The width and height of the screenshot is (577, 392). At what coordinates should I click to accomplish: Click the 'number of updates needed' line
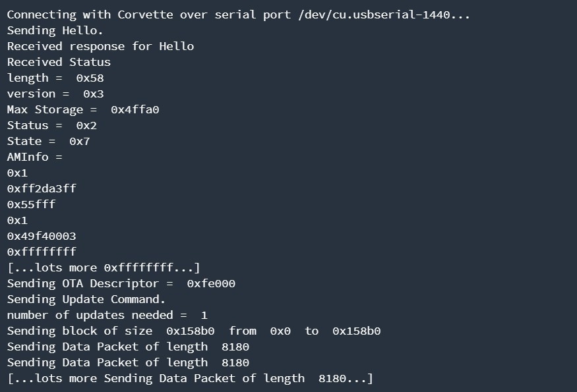(x=107, y=316)
